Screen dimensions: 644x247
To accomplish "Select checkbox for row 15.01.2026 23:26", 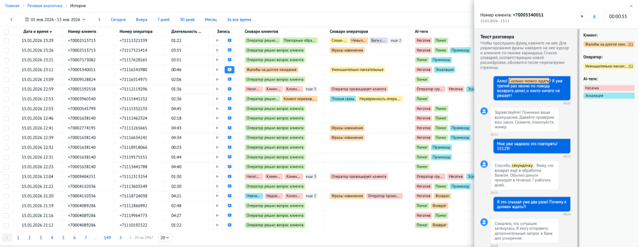I will point(6,50).
